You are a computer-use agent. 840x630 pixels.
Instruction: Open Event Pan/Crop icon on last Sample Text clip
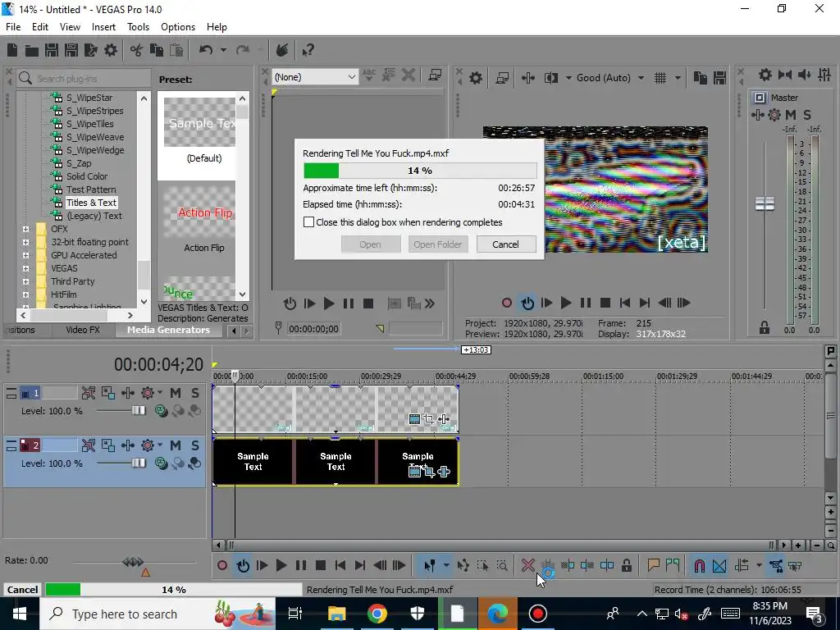[x=428, y=472]
